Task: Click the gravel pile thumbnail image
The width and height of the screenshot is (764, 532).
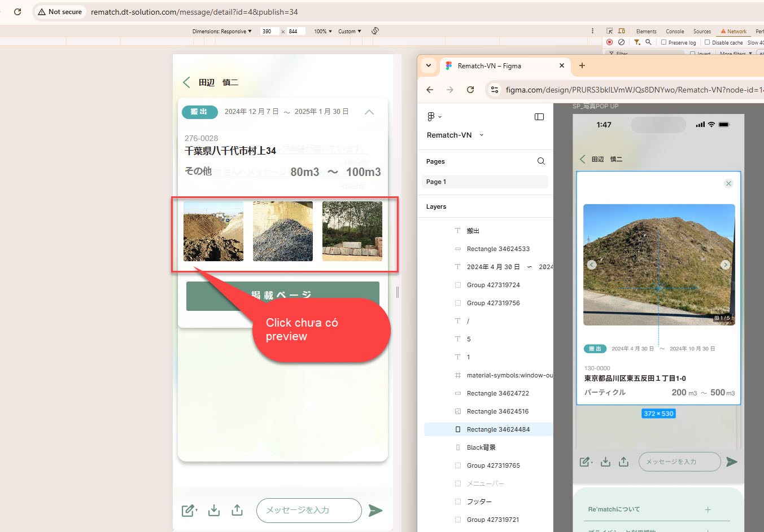Action: (283, 231)
